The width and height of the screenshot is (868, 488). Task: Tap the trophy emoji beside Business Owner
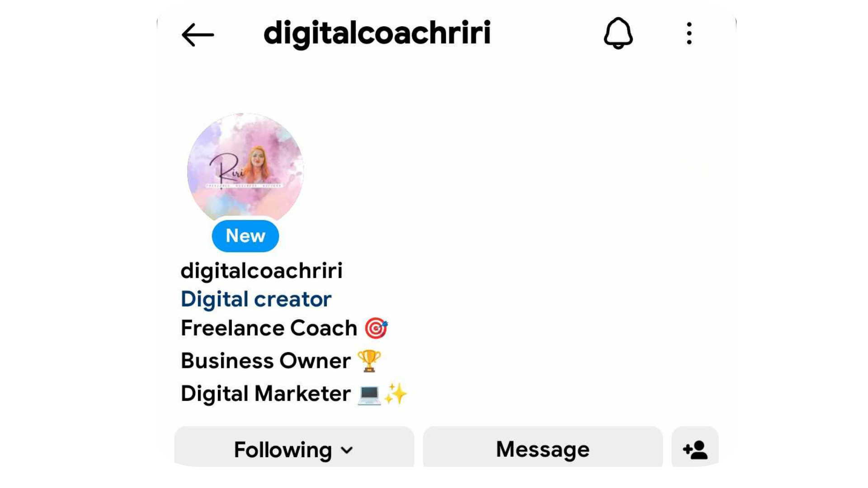point(369,361)
